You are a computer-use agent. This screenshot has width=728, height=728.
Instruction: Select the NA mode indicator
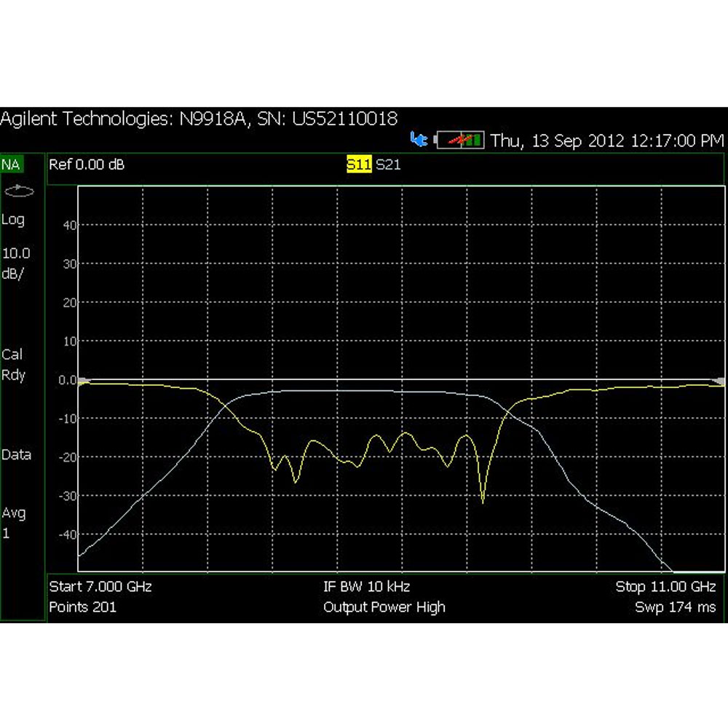pyautogui.click(x=11, y=165)
